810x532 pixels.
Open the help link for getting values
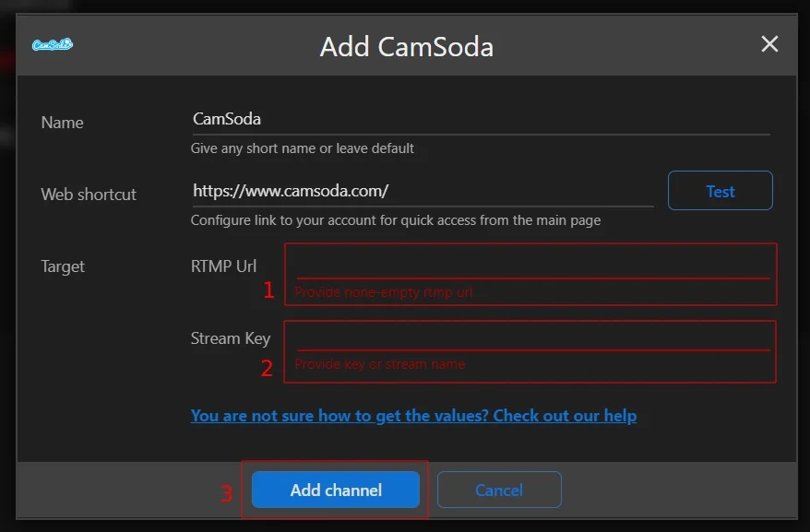[x=413, y=415]
